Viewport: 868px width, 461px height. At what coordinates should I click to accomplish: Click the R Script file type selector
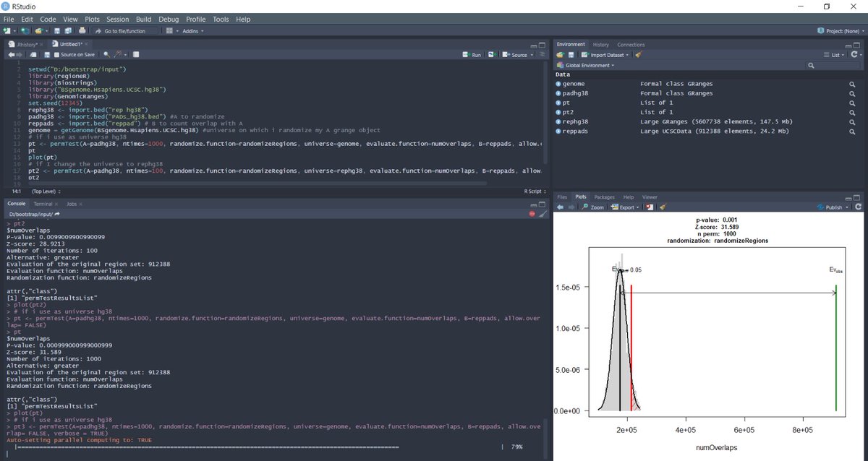coord(535,191)
